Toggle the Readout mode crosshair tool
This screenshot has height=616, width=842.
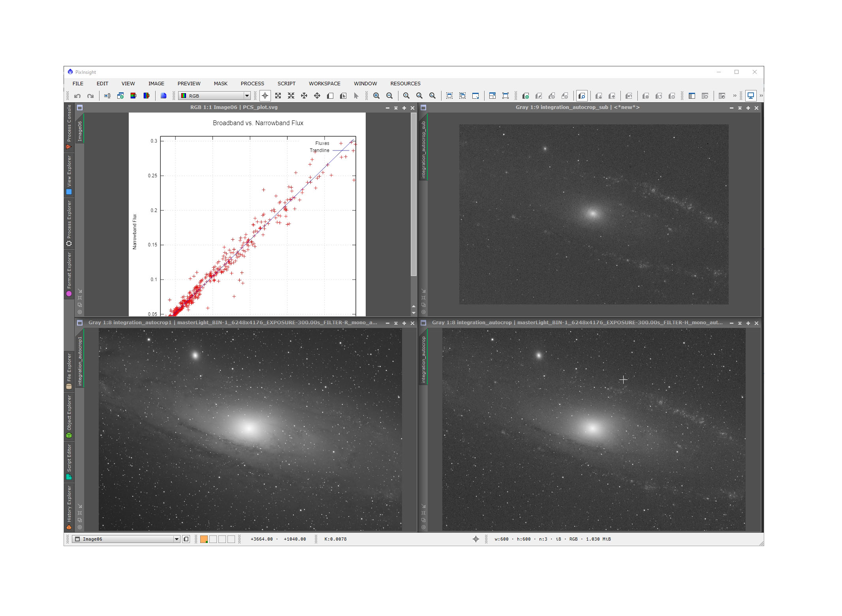pyautogui.click(x=265, y=96)
